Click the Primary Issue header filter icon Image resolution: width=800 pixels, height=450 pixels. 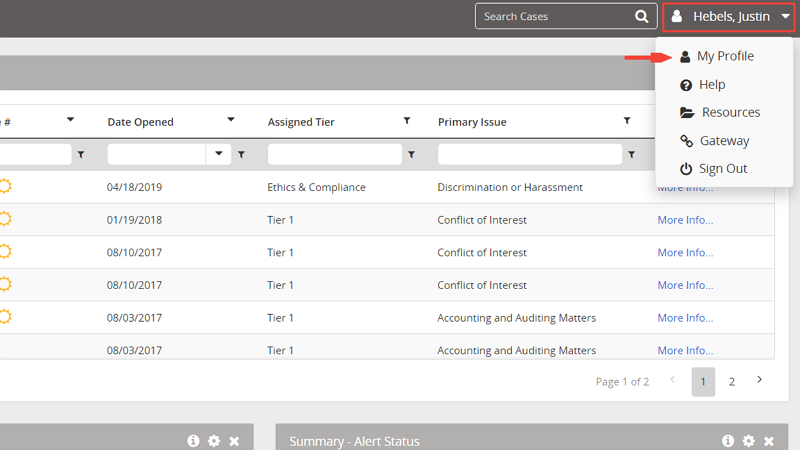pyautogui.click(x=627, y=121)
